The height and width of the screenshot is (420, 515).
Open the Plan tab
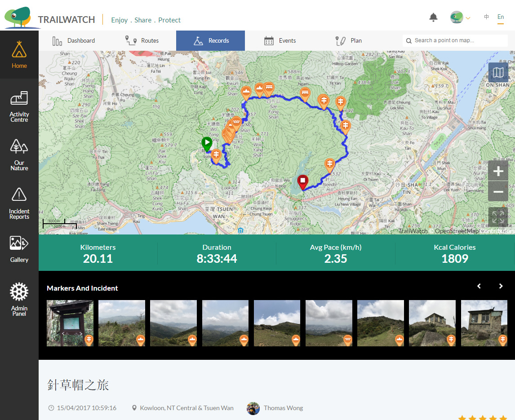point(348,40)
